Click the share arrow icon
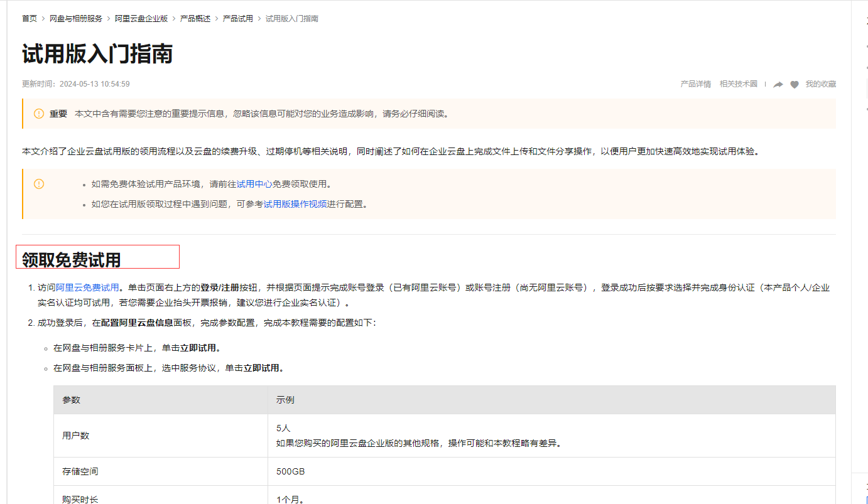The width and height of the screenshot is (868, 504). pos(778,84)
